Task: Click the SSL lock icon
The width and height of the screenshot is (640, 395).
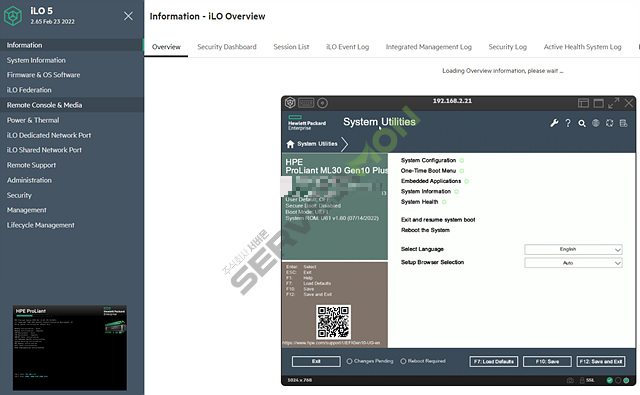Action: (582, 380)
